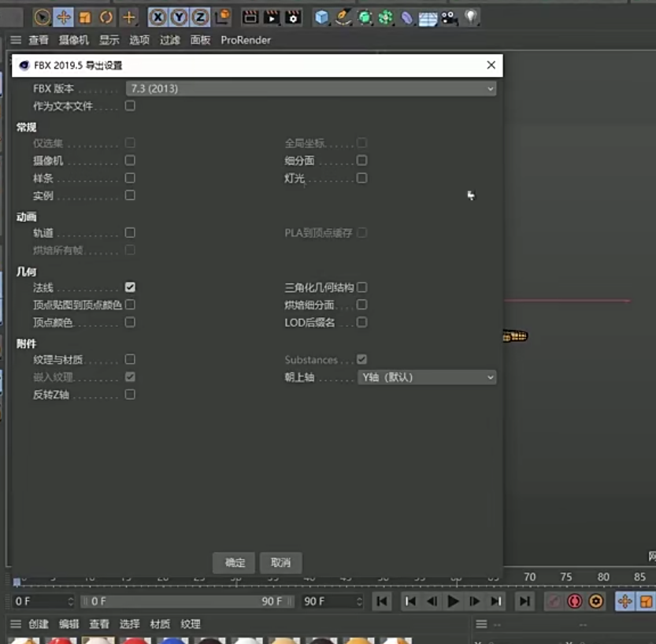
Task: Activate the Rotate tool
Action: (x=106, y=17)
